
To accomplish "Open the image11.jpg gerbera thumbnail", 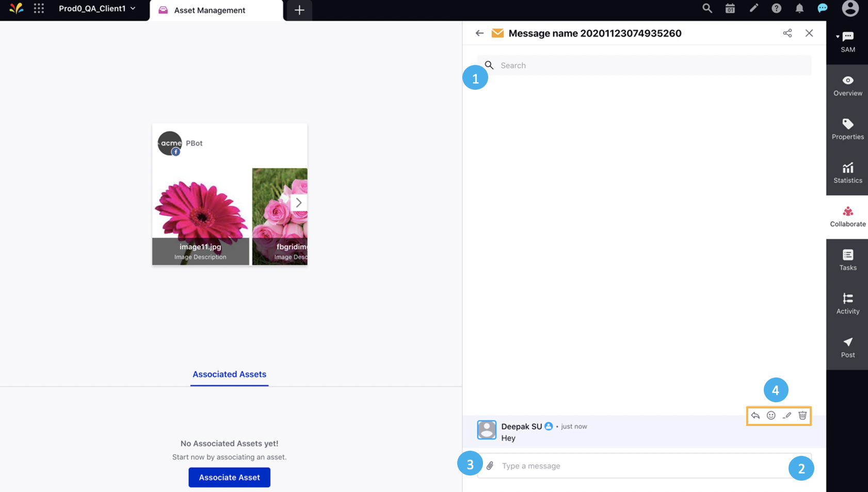I will [201, 217].
